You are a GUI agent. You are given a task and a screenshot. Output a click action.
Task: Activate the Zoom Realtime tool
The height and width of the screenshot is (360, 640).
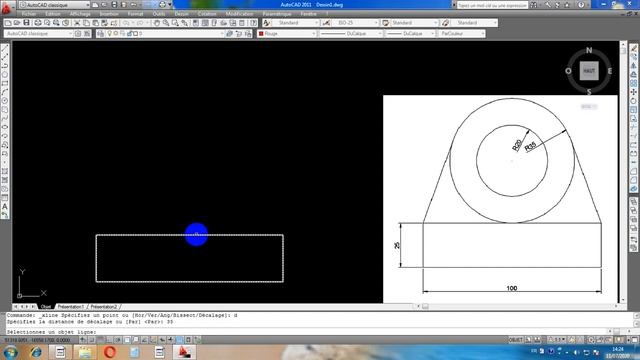(x=166, y=23)
